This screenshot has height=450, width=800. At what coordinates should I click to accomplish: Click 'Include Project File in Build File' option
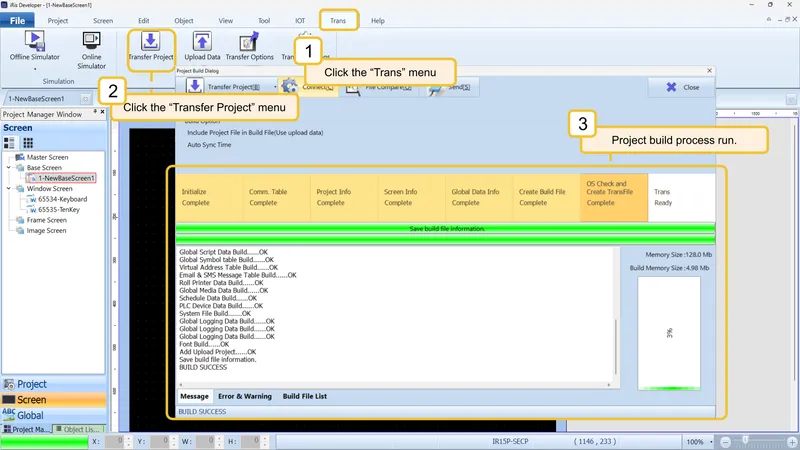255,133
